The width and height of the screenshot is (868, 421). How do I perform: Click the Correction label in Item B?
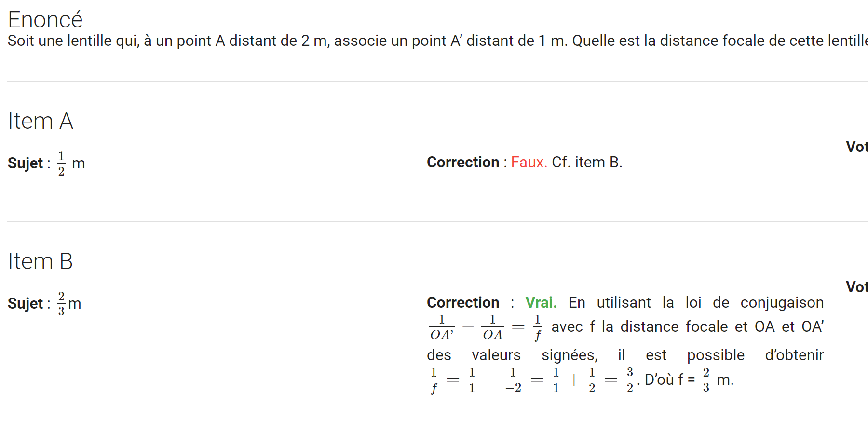tap(463, 302)
